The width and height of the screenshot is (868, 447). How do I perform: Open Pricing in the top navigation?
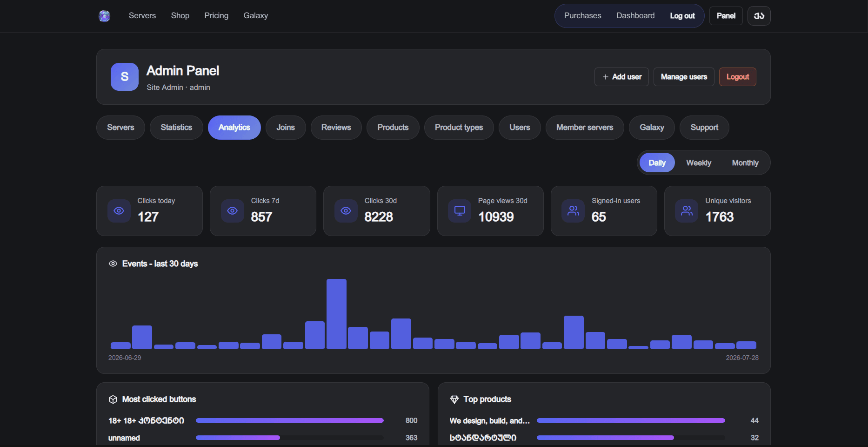click(216, 16)
